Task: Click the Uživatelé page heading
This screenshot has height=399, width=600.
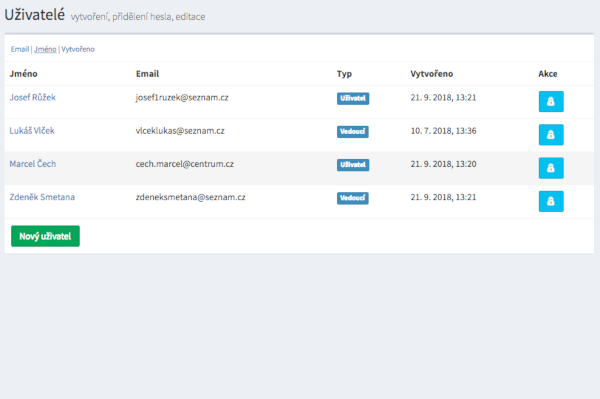Action: (34, 15)
